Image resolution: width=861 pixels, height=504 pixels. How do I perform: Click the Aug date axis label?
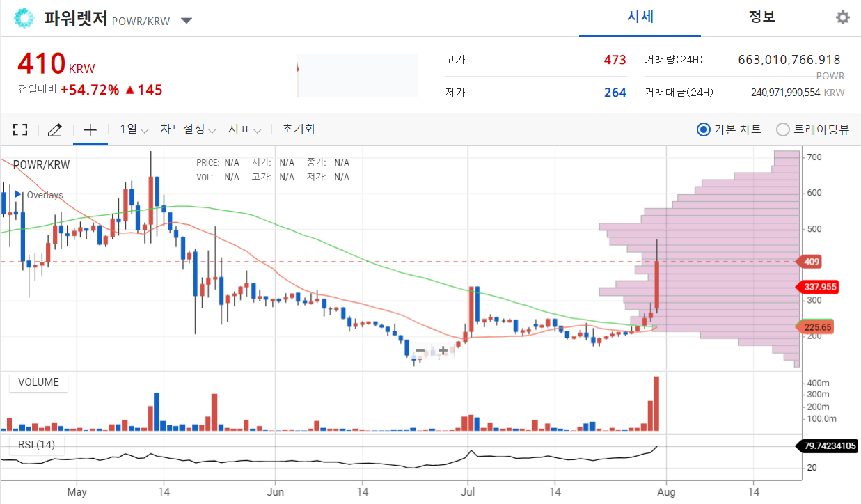coord(666,492)
